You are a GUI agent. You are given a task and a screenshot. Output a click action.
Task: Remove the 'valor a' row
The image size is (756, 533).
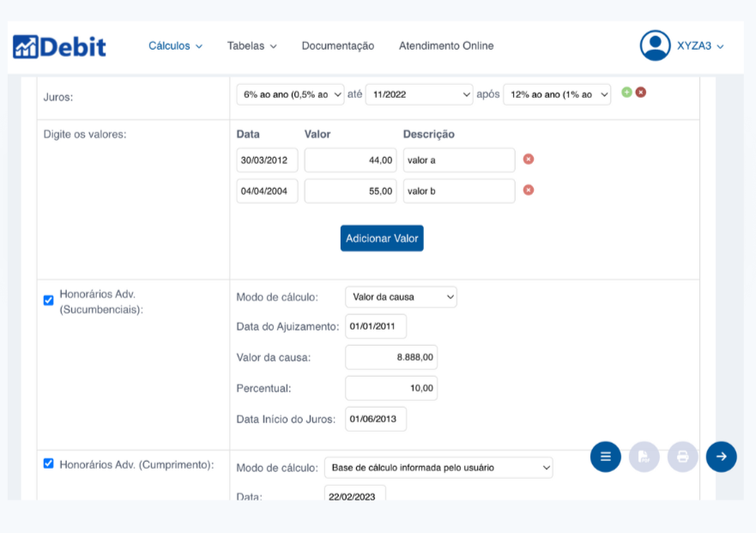tap(529, 159)
